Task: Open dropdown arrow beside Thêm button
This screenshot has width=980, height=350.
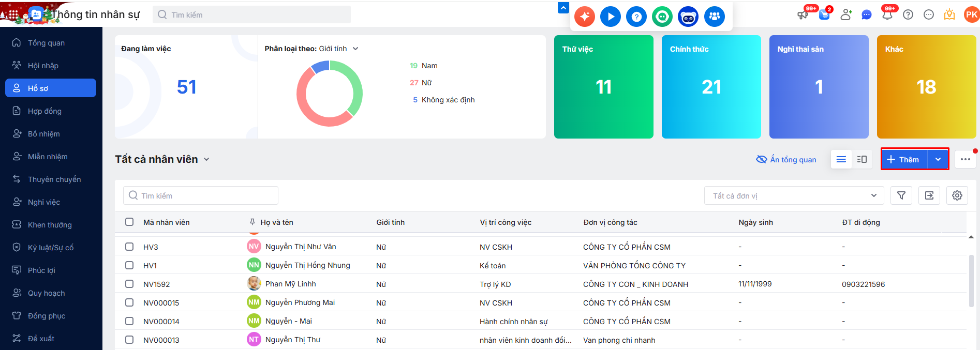Action: click(938, 159)
